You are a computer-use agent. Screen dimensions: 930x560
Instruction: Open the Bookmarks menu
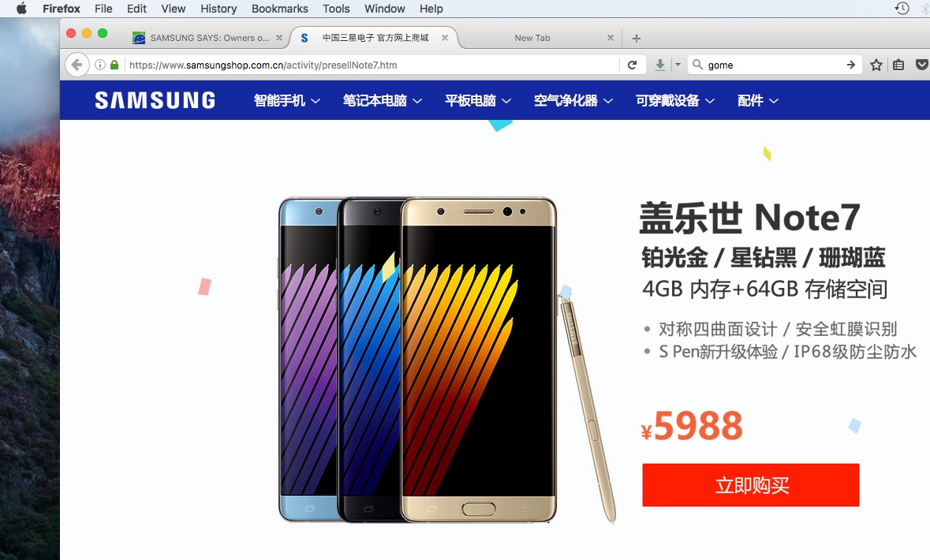coord(279,9)
